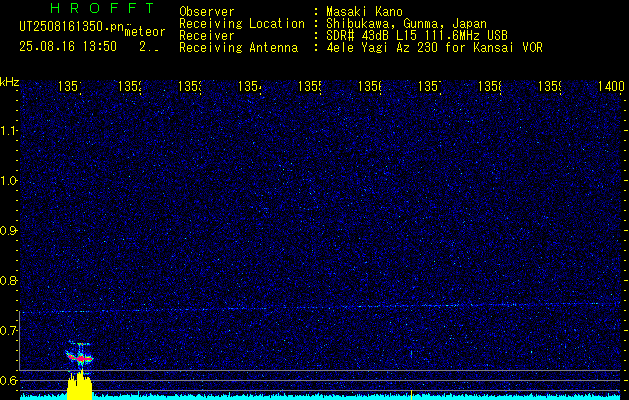
Task: Click the 0.9 kHz frequency axis label
Action: (8, 231)
